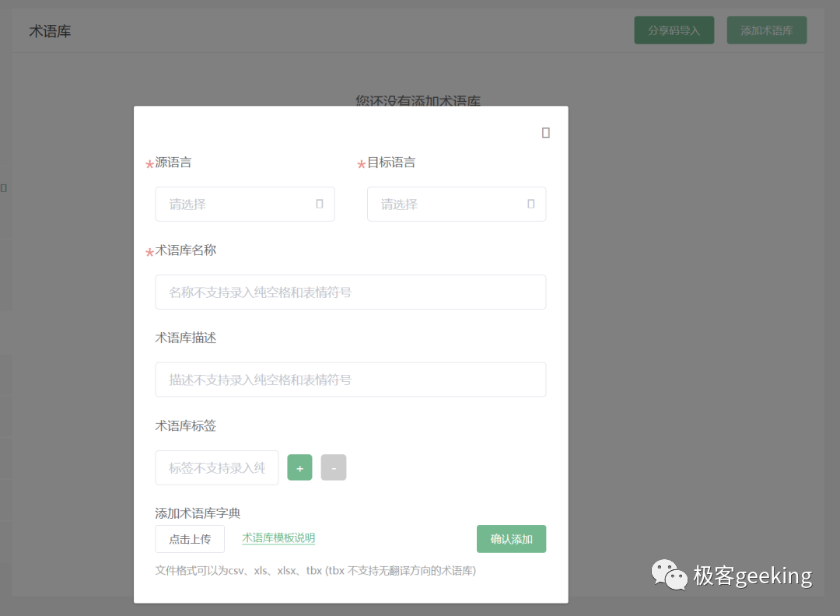Click the 添加术语库 button in header
Viewport: 840px width, 616px height.
[x=766, y=30]
